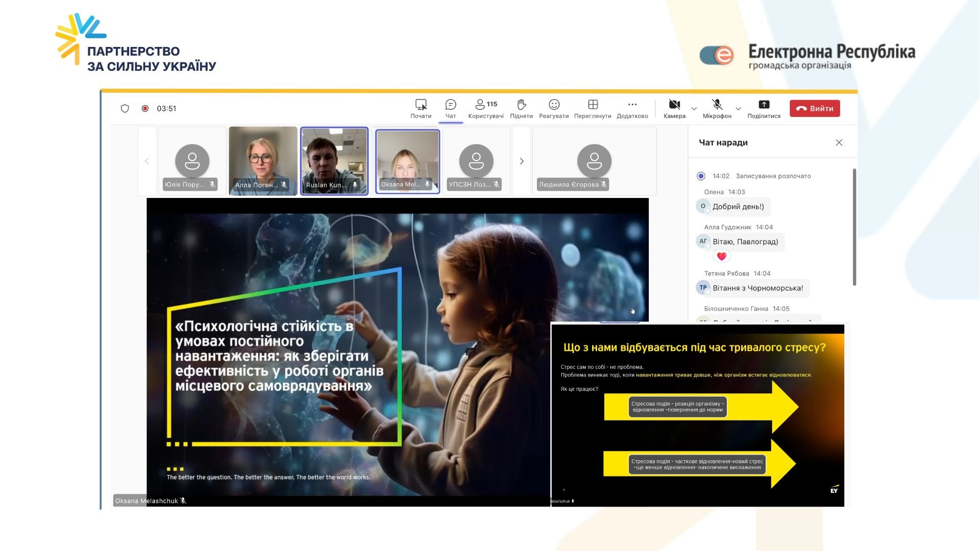
Task: Click the shield security icon
Action: pos(125,108)
